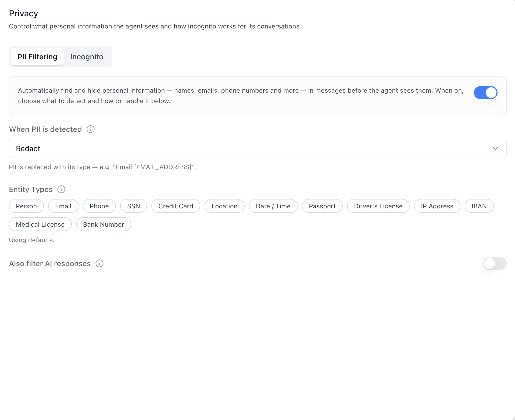Toggle the SSN entity type chip
This screenshot has width=515, height=420.
pyautogui.click(x=134, y=206)
